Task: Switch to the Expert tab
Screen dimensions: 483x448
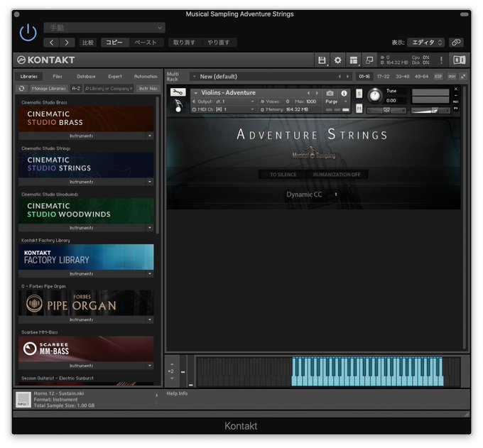Action: pyautogui.click(x=115, y=77)
